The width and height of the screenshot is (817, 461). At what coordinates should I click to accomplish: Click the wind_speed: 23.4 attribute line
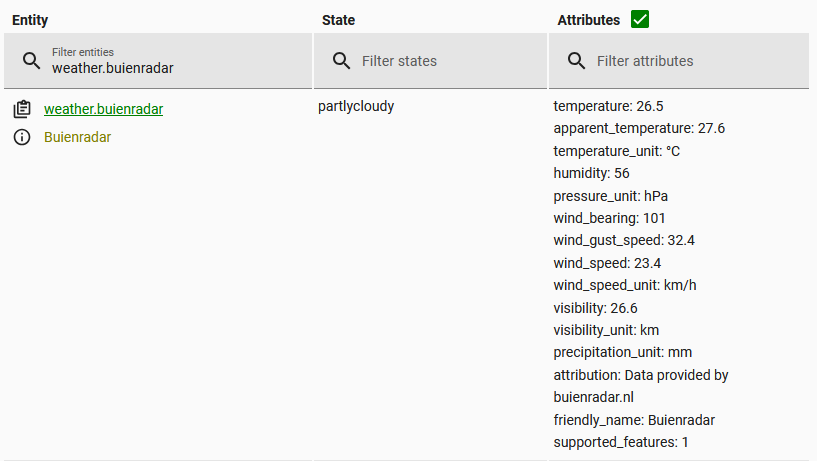(607, 263)
